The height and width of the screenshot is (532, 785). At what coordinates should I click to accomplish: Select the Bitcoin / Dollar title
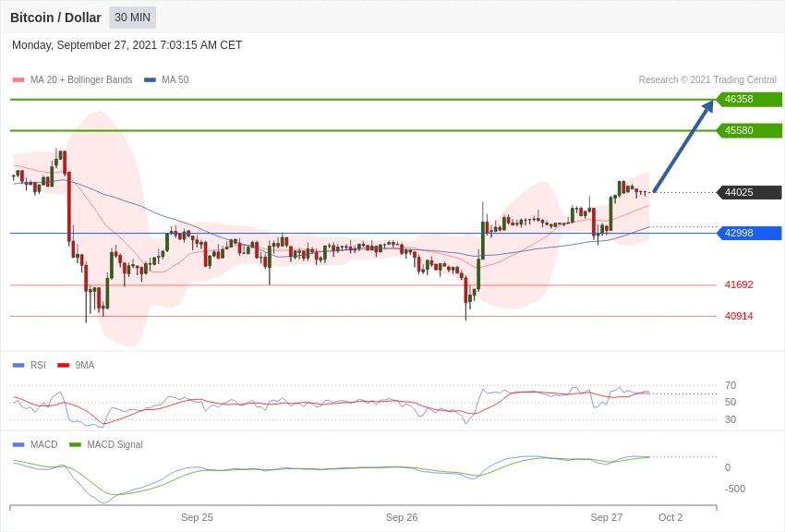(x=55, y=18)
